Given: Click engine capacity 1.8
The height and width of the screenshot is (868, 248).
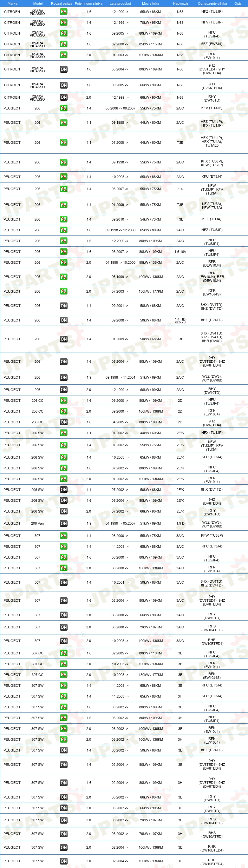Looking at the screenshot, I should [x=89, y=44].
